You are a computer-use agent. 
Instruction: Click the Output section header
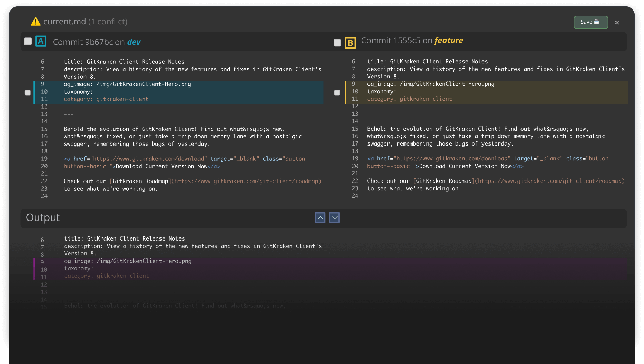click(x=43, y=217)
